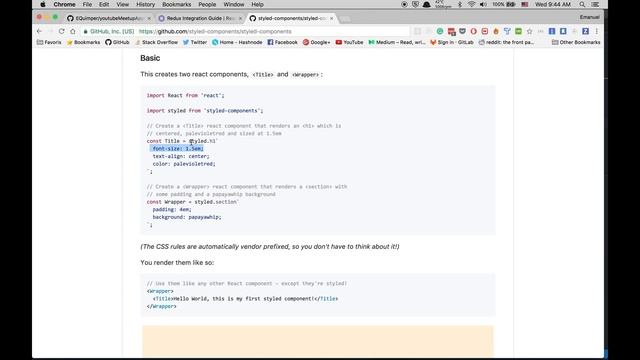Reload the current page
Screen dimensions: 640x360
61,31
